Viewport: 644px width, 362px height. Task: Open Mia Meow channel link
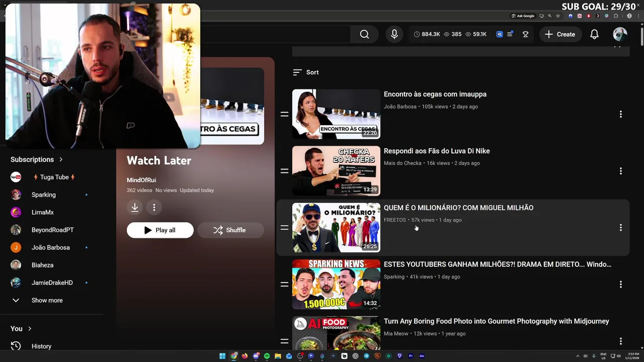click(x=396, y=333)
